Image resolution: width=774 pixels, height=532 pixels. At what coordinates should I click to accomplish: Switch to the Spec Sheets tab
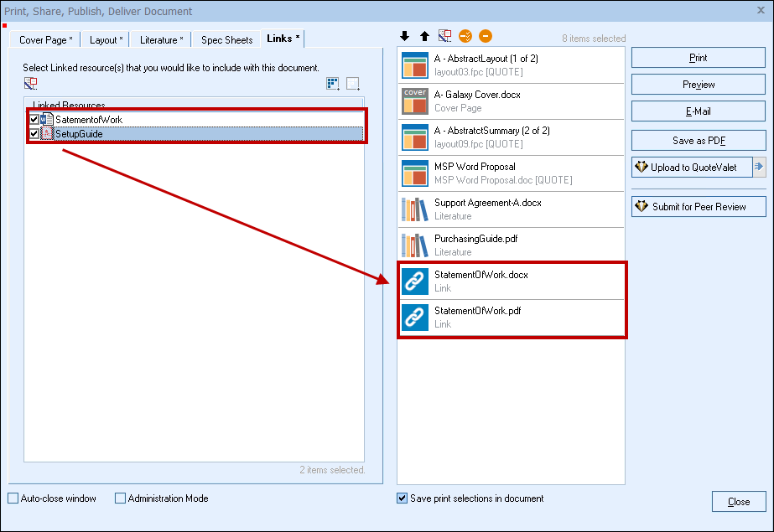click(226, 40)
